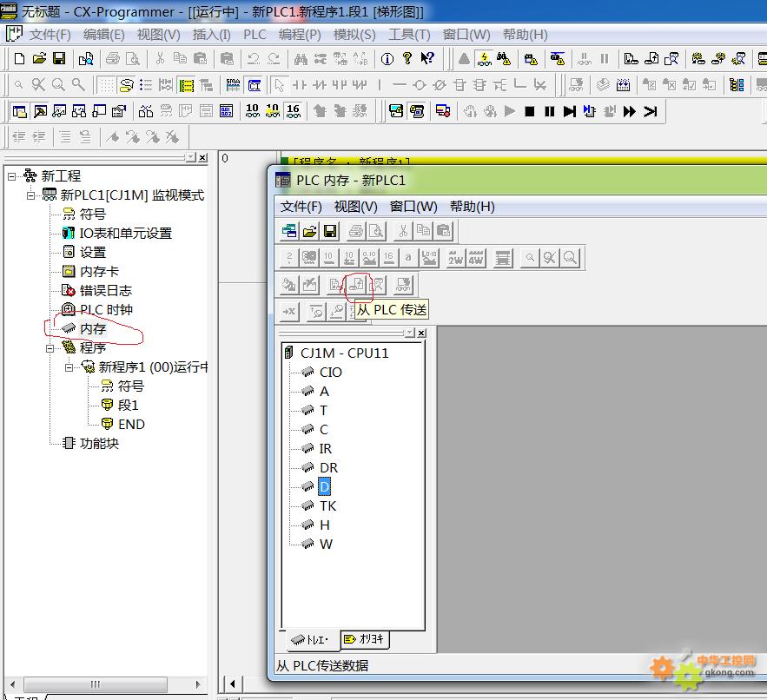Click the question mark Help icon
Viewport: 767px width, 700px height.
[x=407, y=59]
